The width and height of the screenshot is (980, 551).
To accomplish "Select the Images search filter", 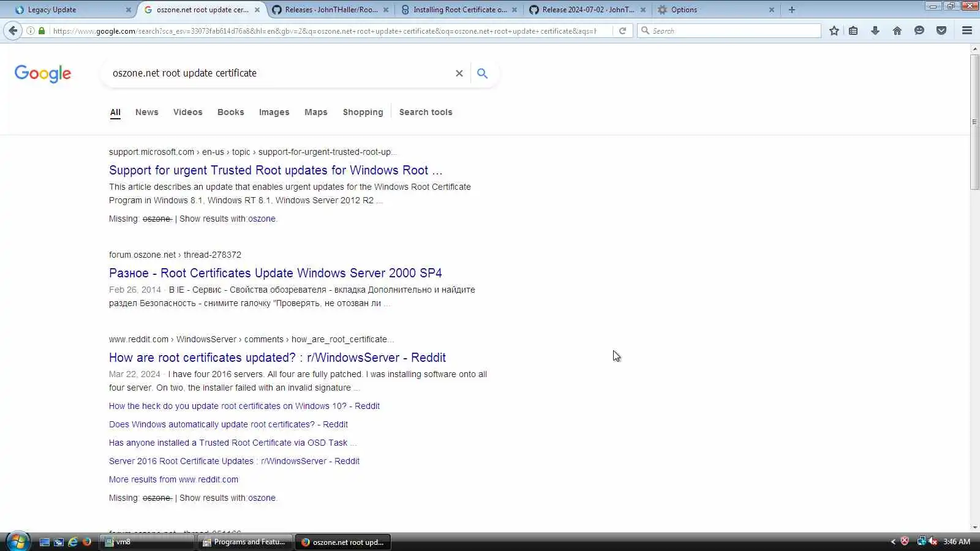I will tap(274, 112).
